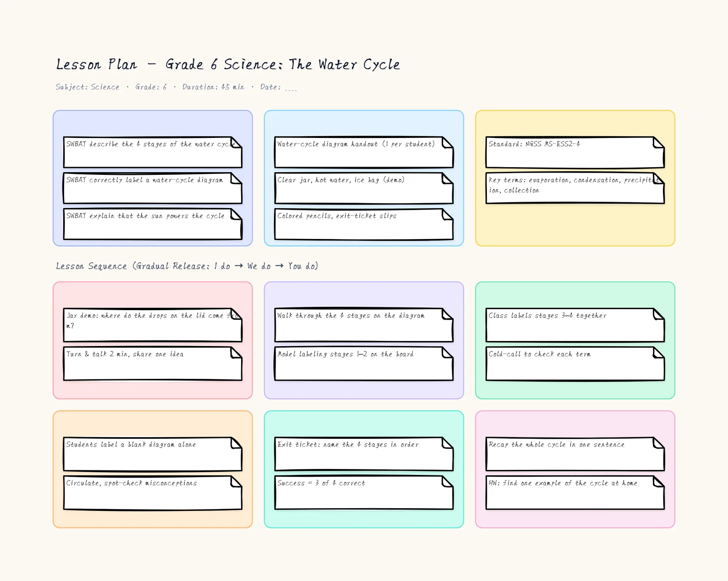Select note 'Standard: NGSS MS-ESS2-4'

[575, 152]
